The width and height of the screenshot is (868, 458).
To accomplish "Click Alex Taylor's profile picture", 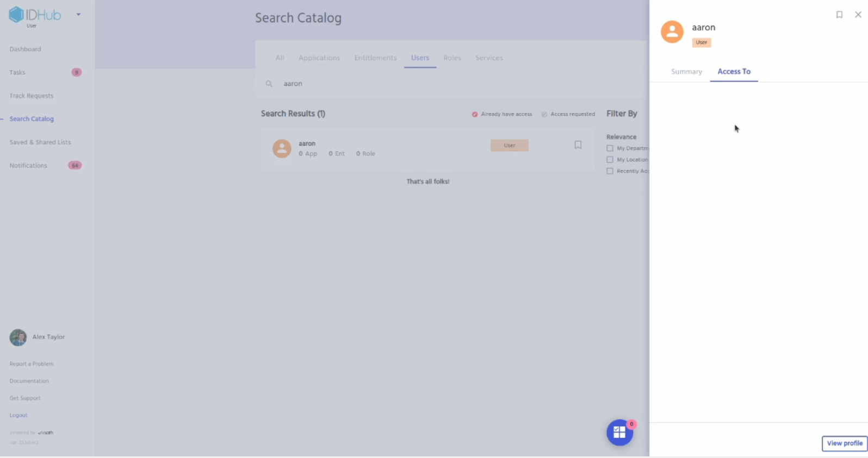I will 18,337.
